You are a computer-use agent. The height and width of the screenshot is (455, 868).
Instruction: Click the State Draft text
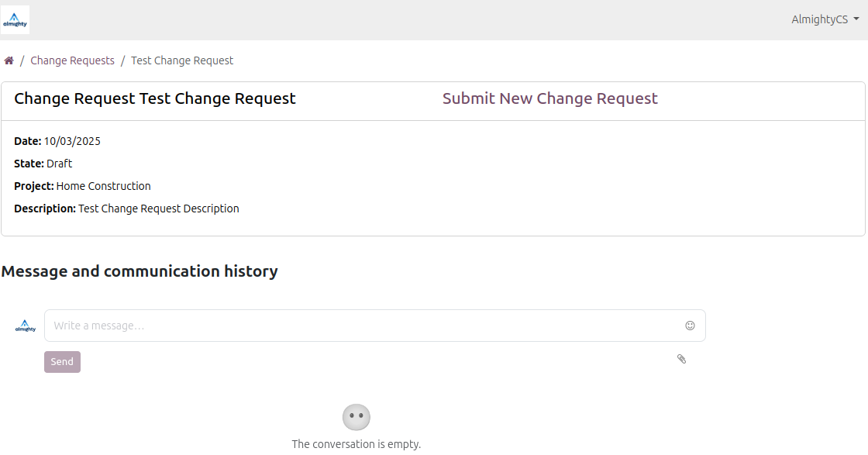tap(59, 164)
